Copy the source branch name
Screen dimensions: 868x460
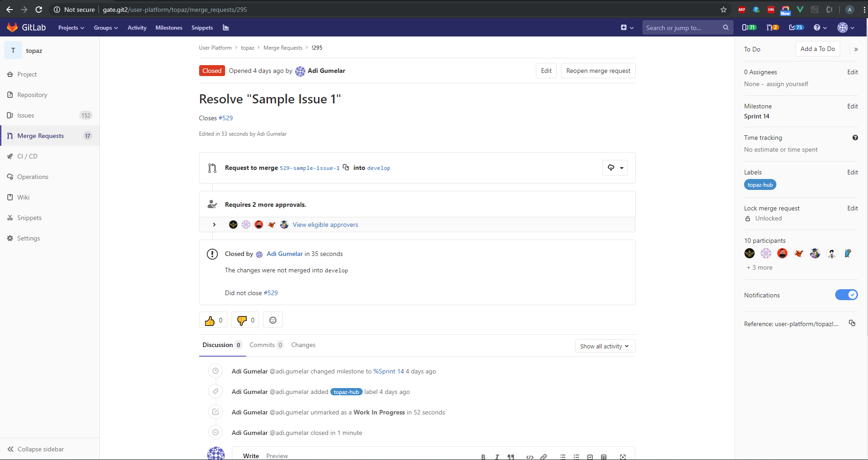pyautogui.click(x=346, y=167)
